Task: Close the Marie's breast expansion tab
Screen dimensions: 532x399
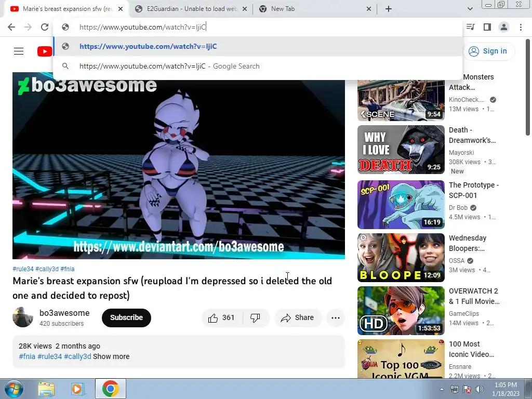Action: pyautogui.click(x=121, y=9)
